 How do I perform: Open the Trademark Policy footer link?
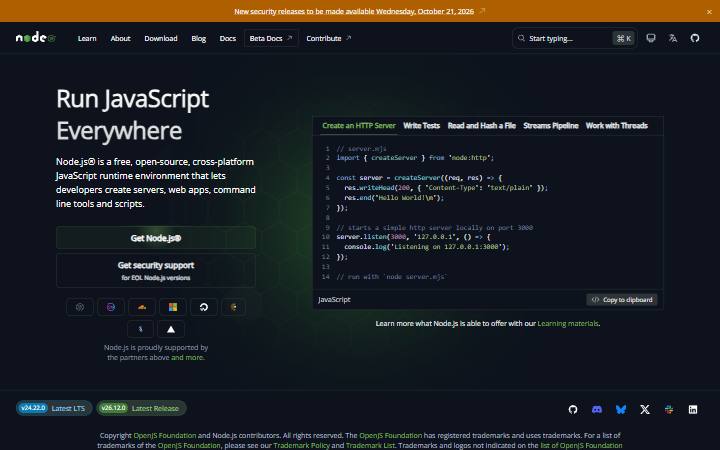pos(301,445)
